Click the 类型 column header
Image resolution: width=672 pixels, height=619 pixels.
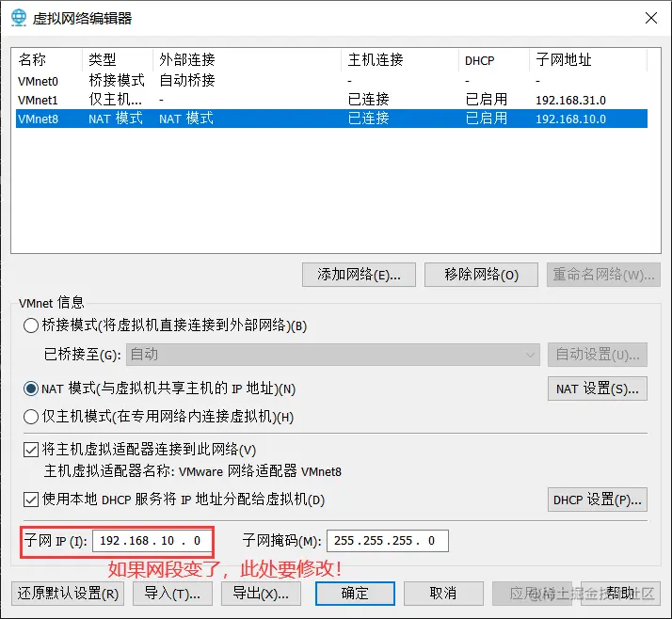coord(118,59)
